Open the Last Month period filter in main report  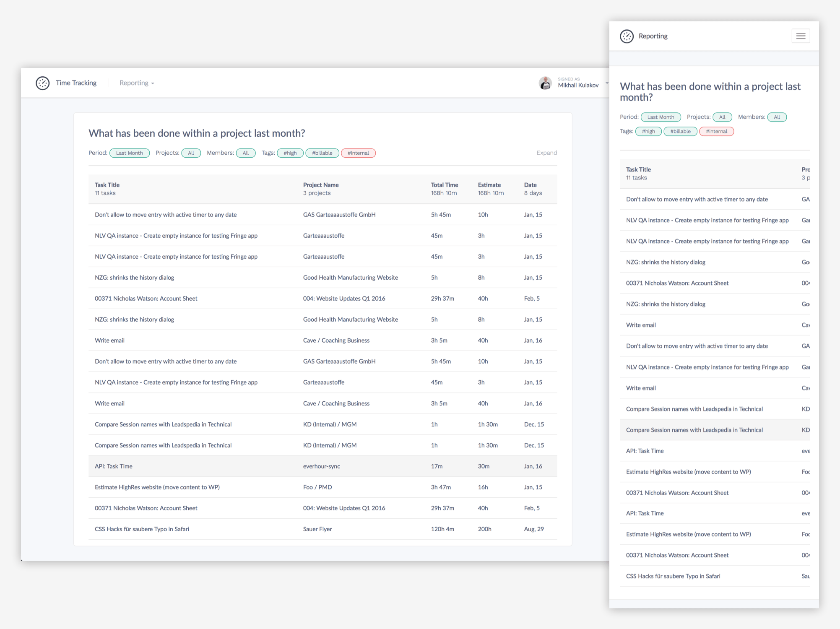coord(129,153)
